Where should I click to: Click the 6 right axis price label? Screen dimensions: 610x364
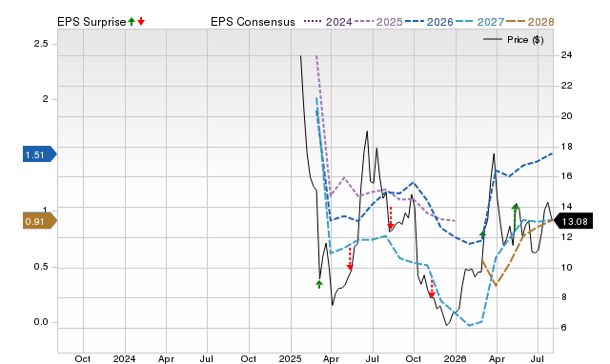coord(563,328)
